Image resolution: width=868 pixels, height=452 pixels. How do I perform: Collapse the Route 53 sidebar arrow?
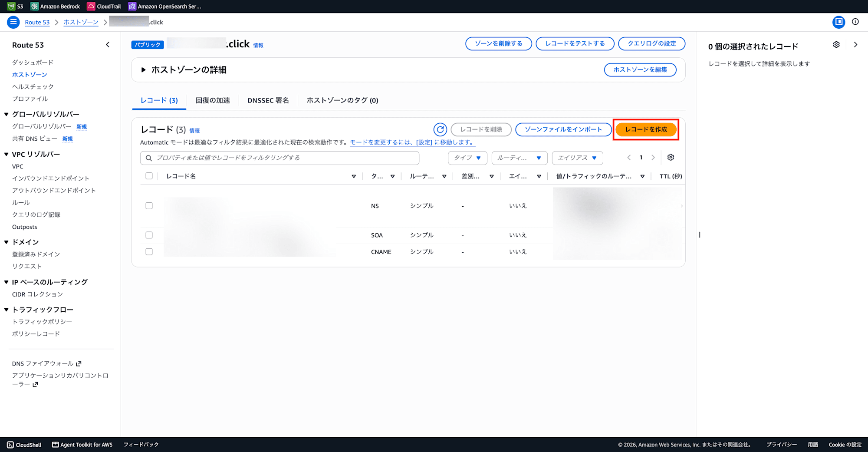click(108, 45)
